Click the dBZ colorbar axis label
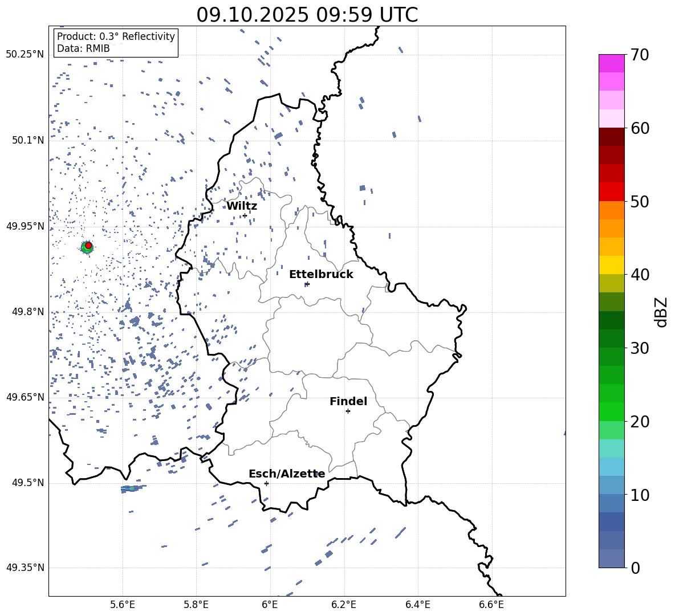This screenshot has height=616, width=675. coord(662,312)
